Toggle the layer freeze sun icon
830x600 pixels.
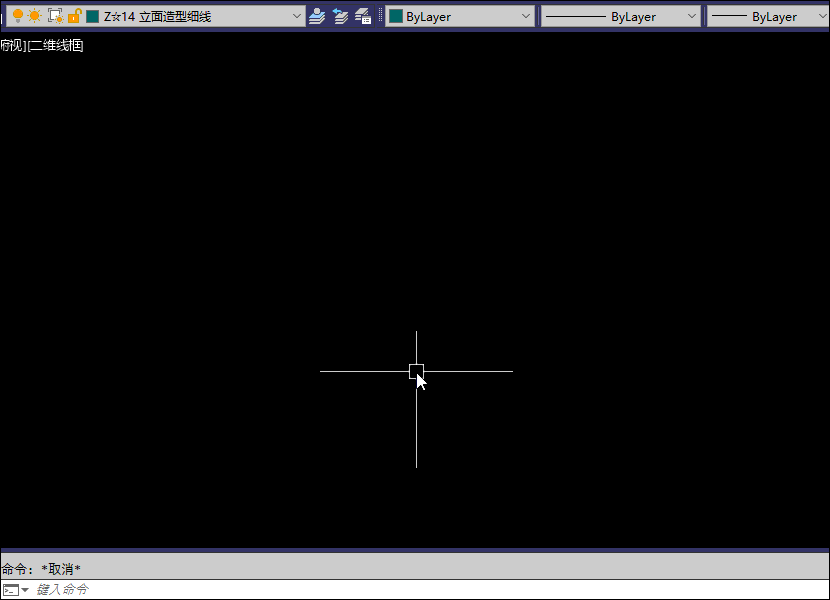coord(35,16)
